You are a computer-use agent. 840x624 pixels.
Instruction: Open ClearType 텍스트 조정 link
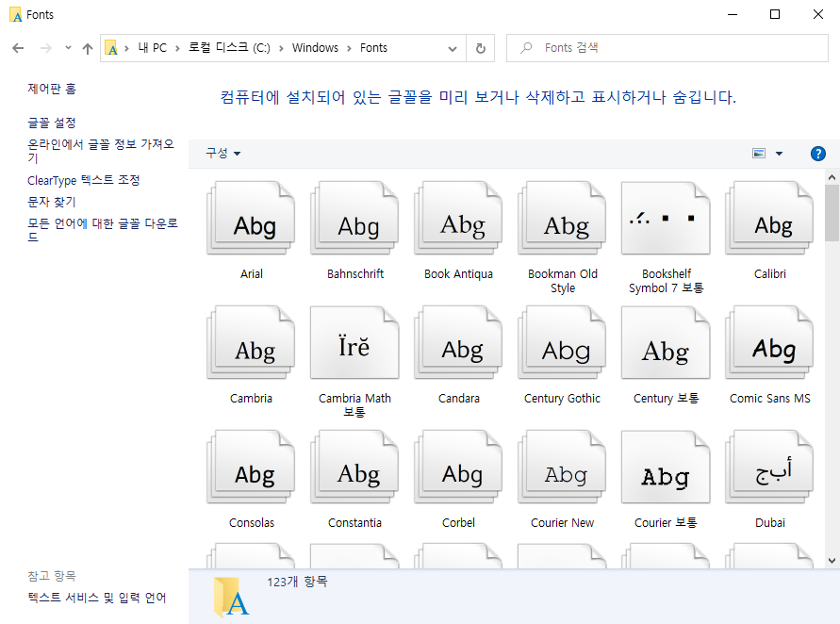pos(84,180)
